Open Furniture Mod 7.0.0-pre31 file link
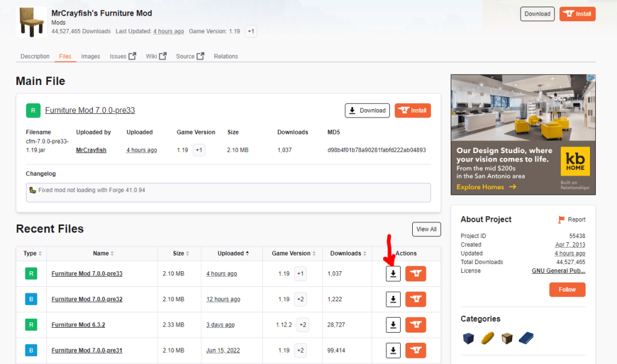The width and height of the screenshot is (617, 364). [x=87, y=350]
